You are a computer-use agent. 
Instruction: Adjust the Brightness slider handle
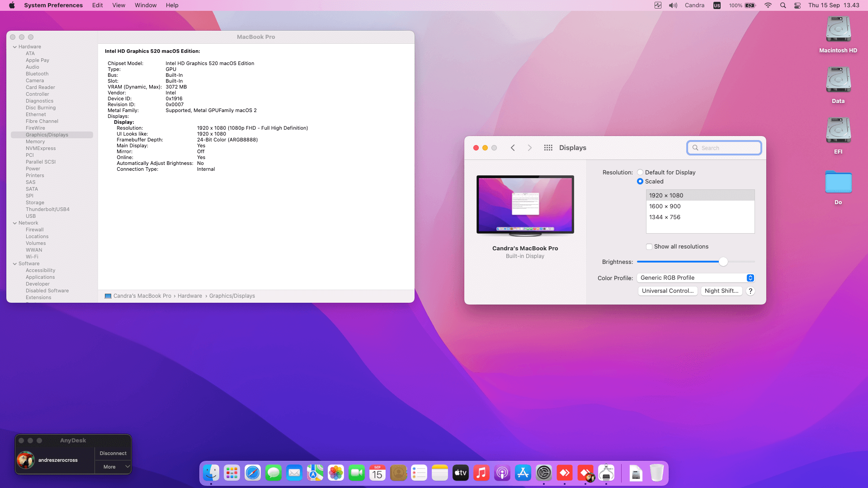coord(723,262)
